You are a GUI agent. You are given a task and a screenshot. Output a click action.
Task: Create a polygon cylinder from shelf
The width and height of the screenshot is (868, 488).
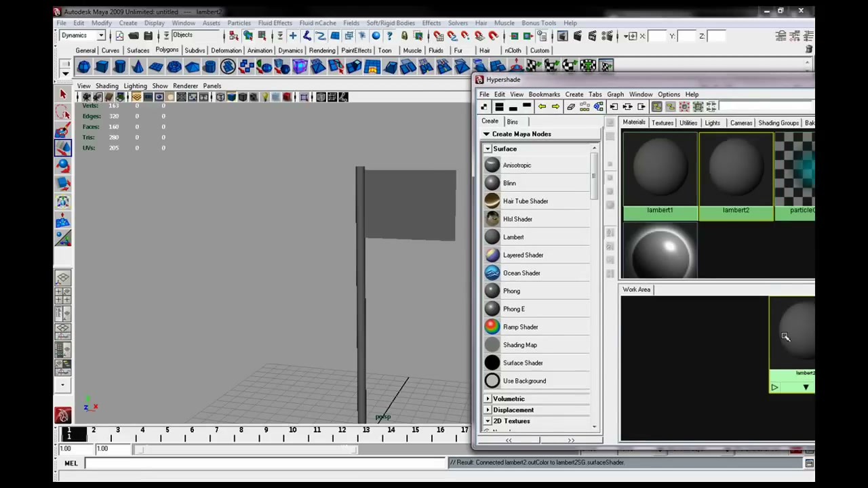point(120,66)
